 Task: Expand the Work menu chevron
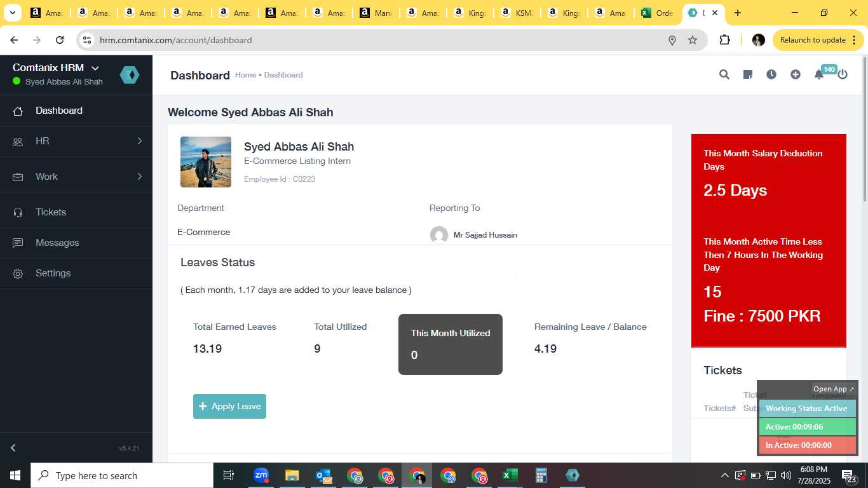tap(140, 177)
